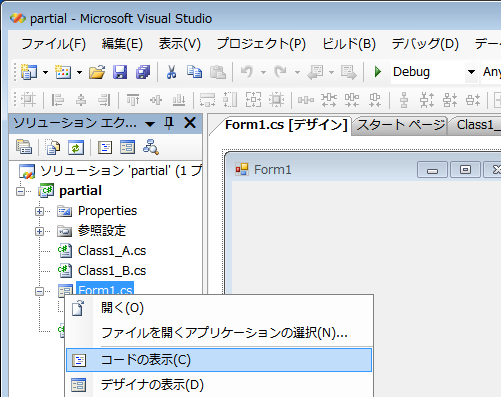Click the Navigate Forward icon
501x397 pixels.
349,72
